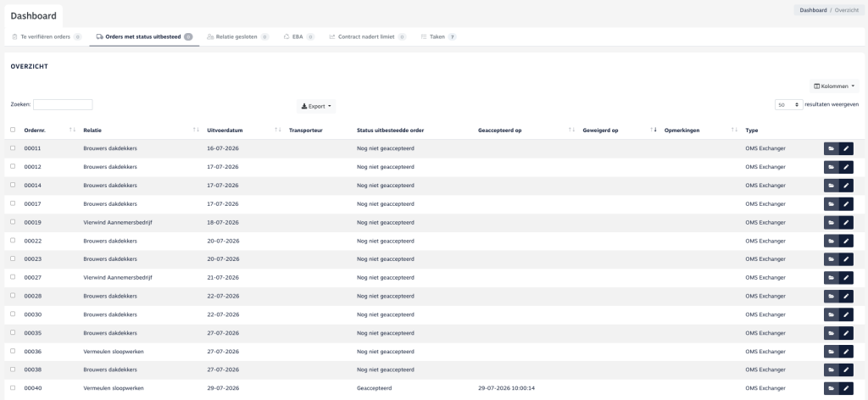Change results per page from 50
The image size is (868, 400).
click(x=789, y=104)
